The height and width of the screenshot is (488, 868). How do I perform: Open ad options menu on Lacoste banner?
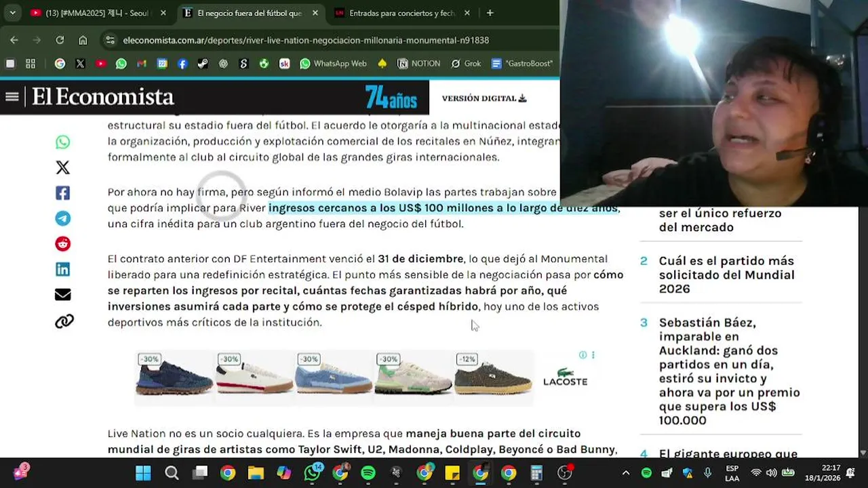pyautogui.click(x=593, y=355)
